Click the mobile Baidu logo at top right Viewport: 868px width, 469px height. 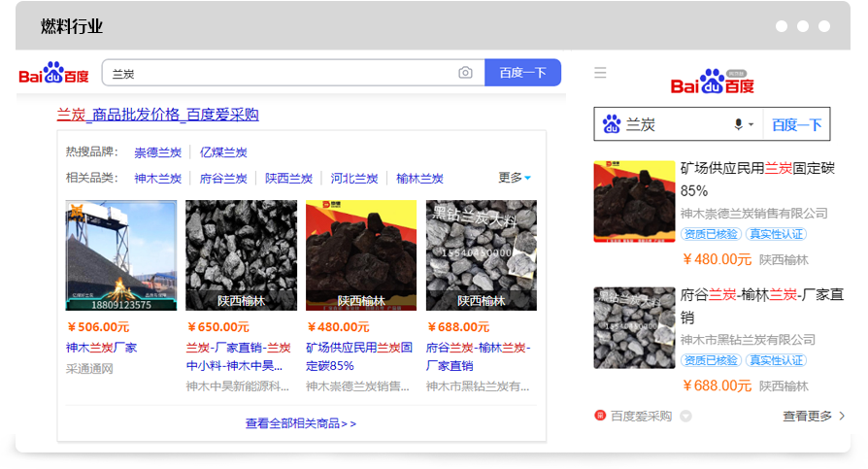712,82
